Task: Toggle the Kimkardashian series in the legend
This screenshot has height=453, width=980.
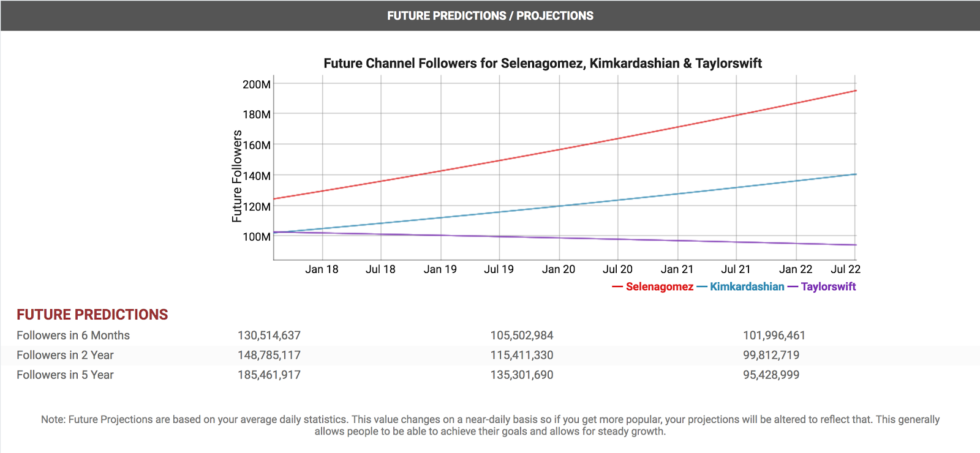Action: pyautogui.click(x=741, y=286)
